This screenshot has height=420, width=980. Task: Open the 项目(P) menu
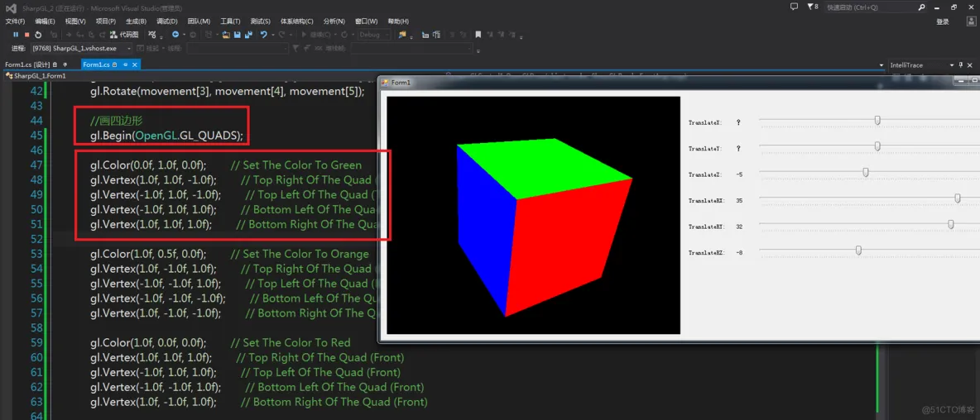pos(106,21)
